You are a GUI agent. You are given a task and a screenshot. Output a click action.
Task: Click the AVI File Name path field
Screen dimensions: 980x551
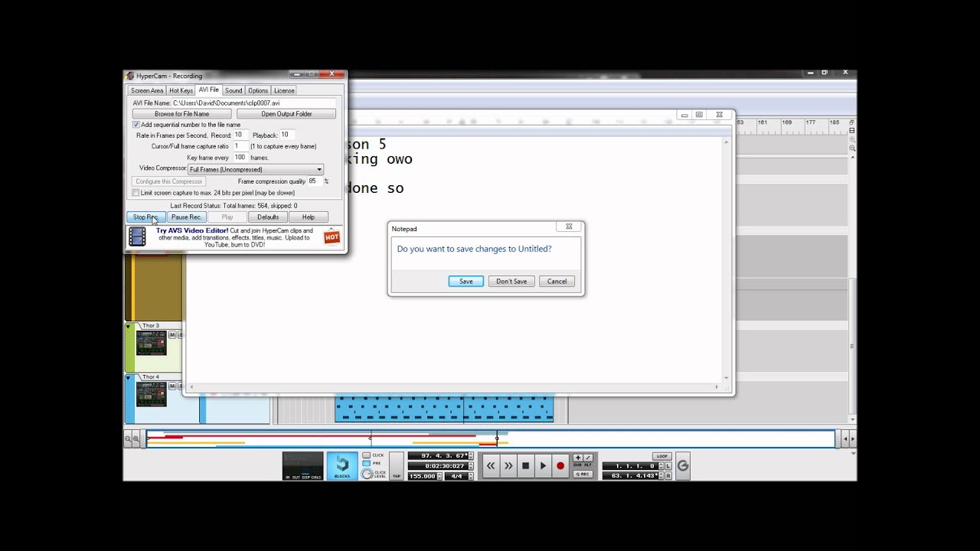tap(253, 103)
